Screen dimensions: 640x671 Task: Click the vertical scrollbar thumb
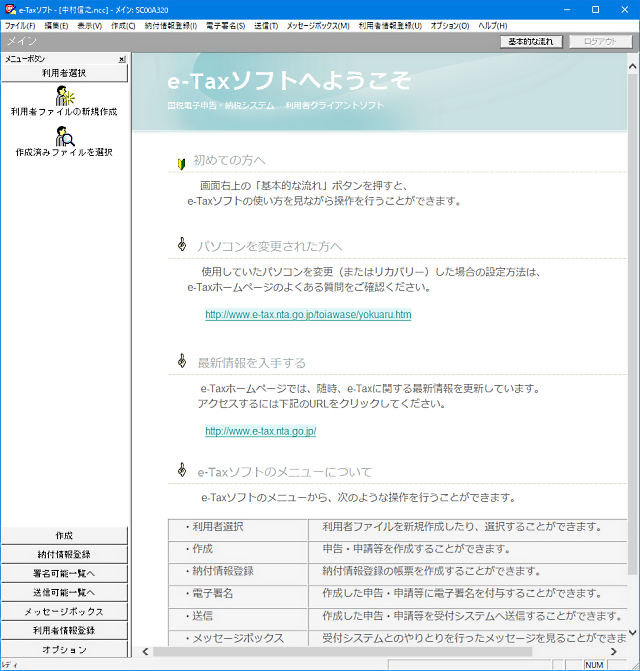(x=632, y=324)
